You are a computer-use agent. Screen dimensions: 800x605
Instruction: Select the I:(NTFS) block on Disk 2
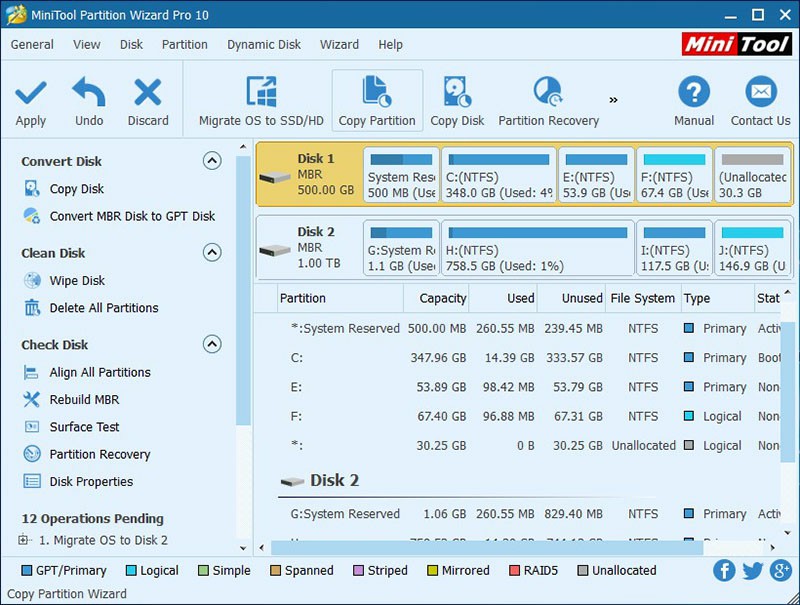tap(674, 248)
